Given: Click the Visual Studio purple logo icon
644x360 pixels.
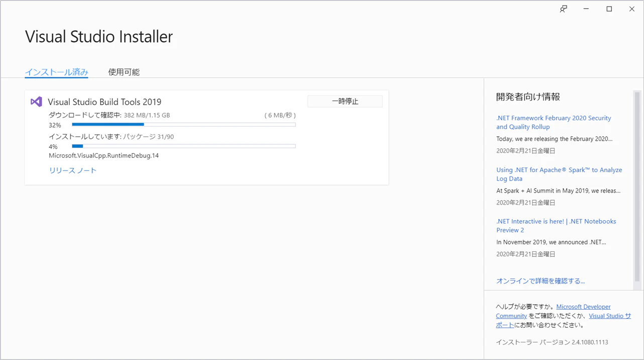Looking at the screenshot, I should pos(36,102).
